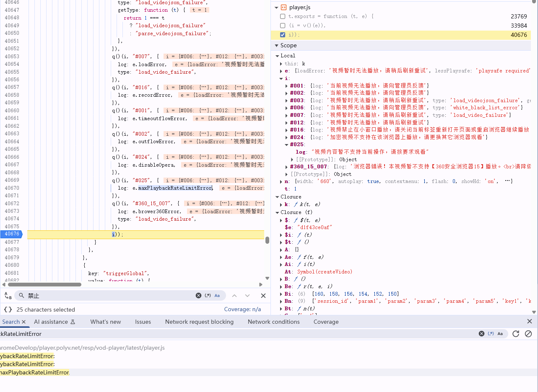Check the breakpoint for line 33984
This screenshot has height=392, width=538.
(283, 26)
